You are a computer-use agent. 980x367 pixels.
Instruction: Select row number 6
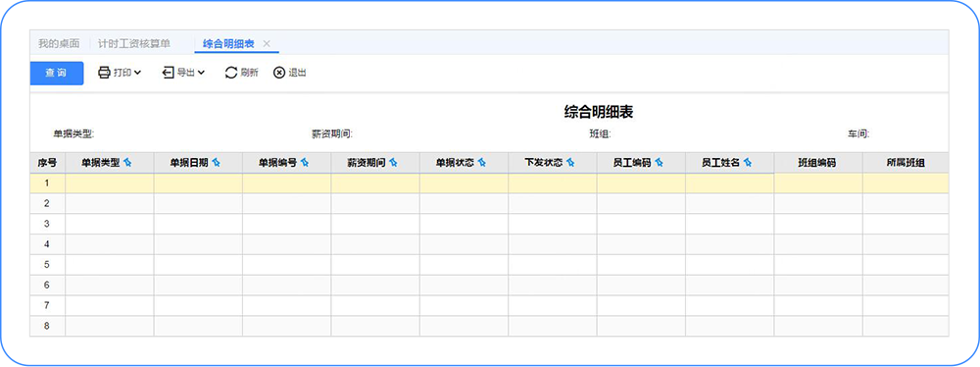(x=47, y=285)
